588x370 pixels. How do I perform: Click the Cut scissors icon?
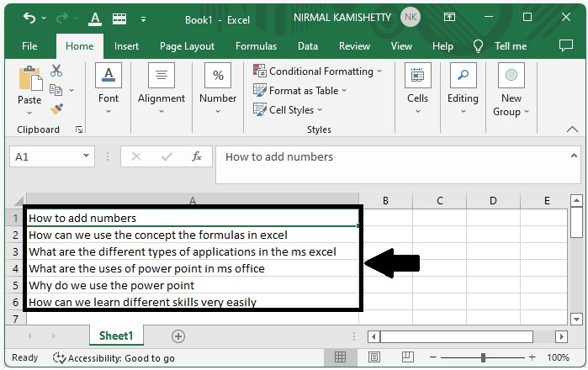click(56, 71)
